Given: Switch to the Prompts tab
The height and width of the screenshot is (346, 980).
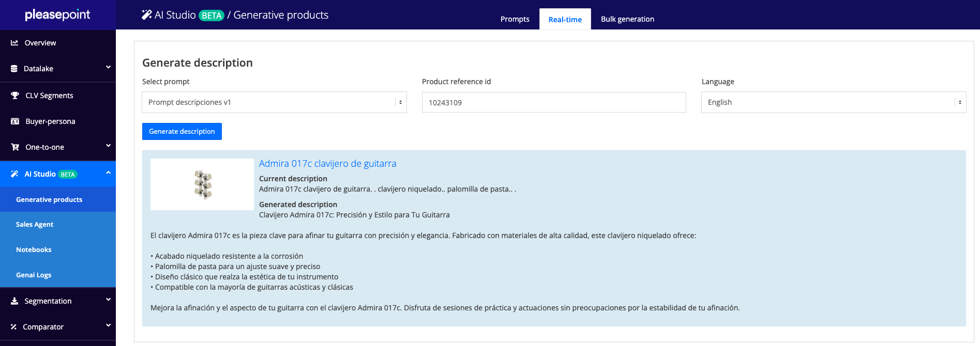Looking at the screenshot, I should pos(515,19).
